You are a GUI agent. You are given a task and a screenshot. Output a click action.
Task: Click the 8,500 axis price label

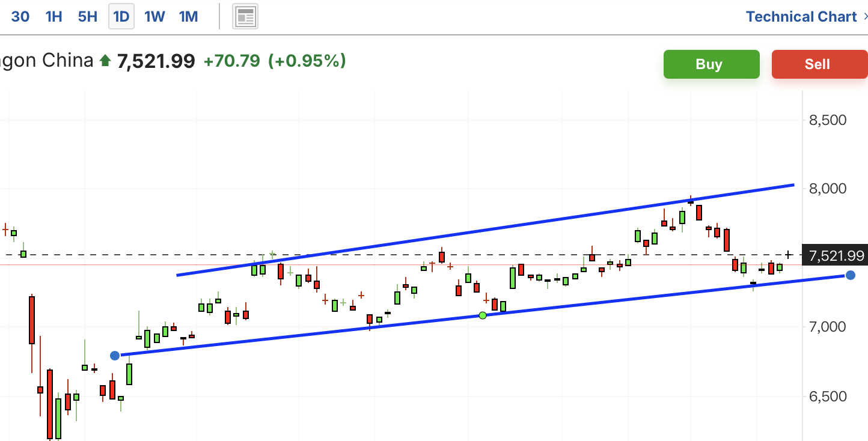pos(828,120)
